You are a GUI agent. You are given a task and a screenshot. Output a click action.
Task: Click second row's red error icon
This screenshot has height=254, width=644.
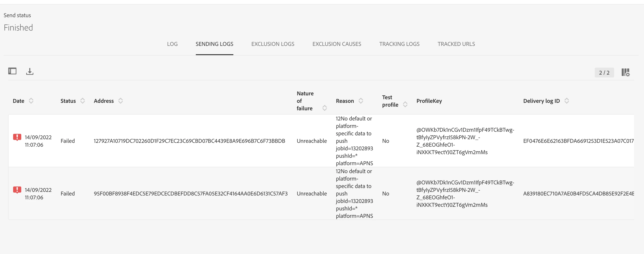[x=17, y=190]
